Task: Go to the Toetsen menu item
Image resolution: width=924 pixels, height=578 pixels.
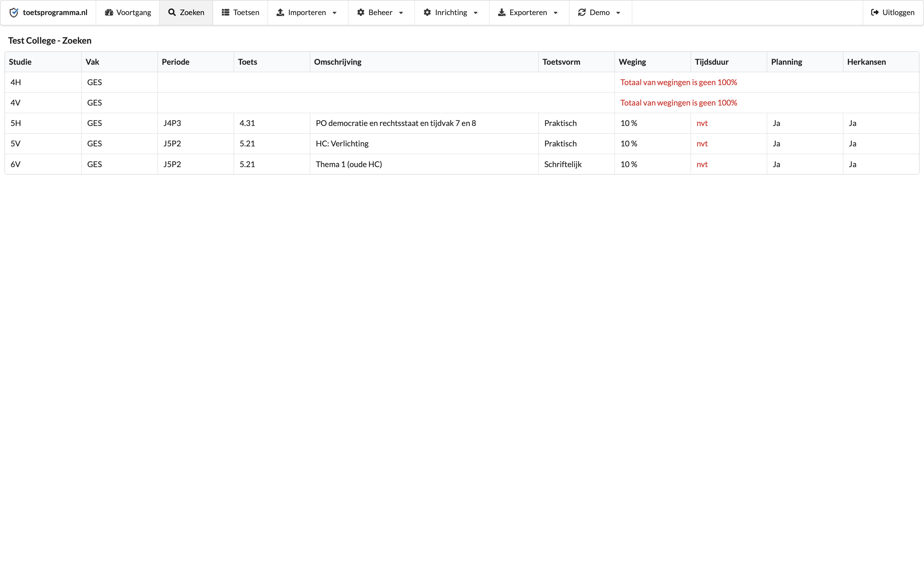Action: [246, 13]
